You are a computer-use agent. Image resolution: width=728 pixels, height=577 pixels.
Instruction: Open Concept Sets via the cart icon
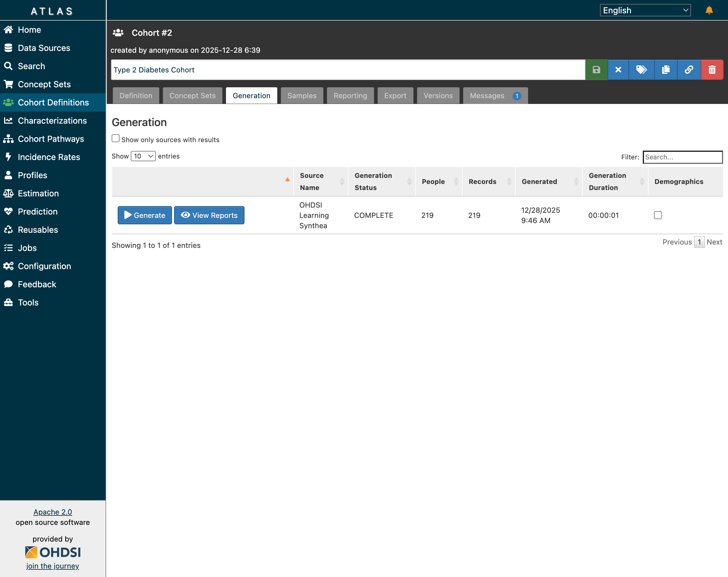click(x=8, y=84)
